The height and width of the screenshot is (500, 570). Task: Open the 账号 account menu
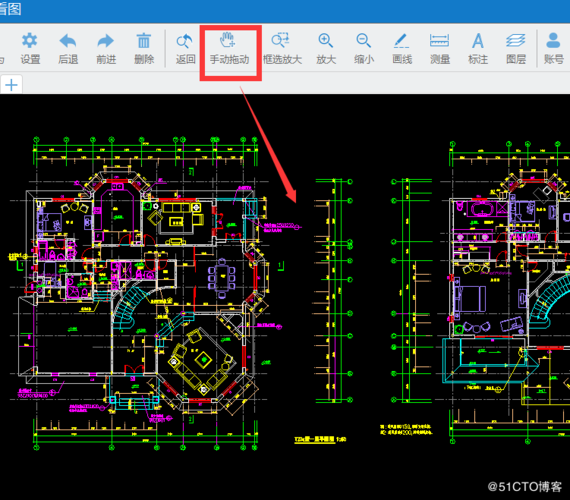[x=553, y=48]
